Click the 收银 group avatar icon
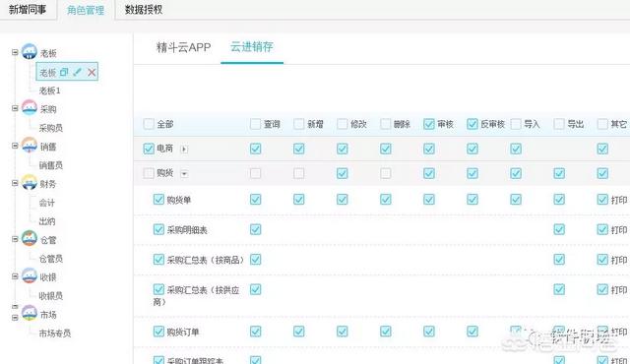 coord(30,275)
